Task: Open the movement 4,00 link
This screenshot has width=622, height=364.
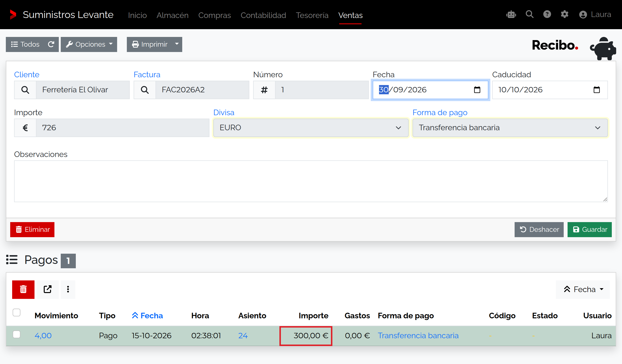Action: pos(43,336)
